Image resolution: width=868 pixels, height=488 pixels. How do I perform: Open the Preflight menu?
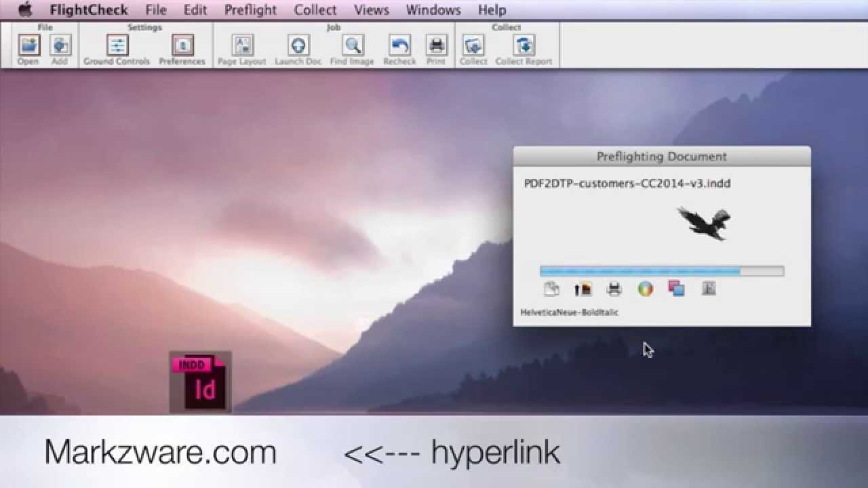251,9
